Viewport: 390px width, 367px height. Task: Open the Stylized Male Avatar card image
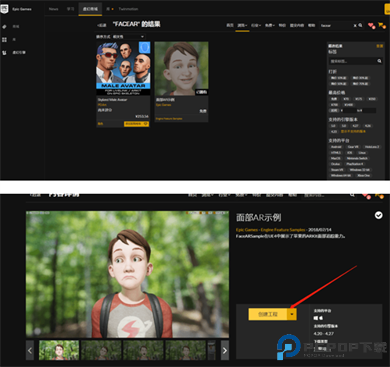(123, 68)
